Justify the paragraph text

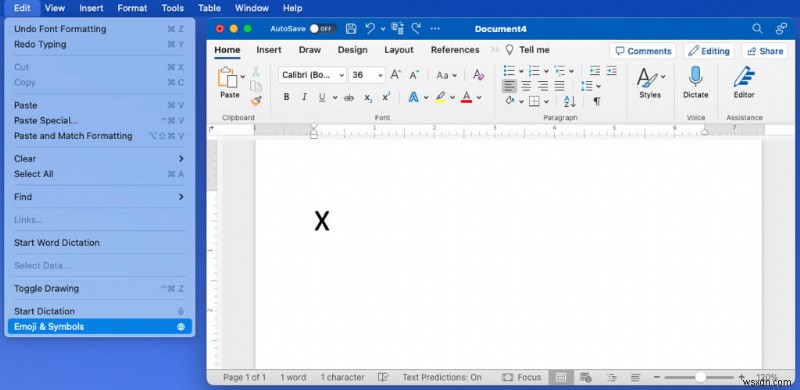coord(560,86)
